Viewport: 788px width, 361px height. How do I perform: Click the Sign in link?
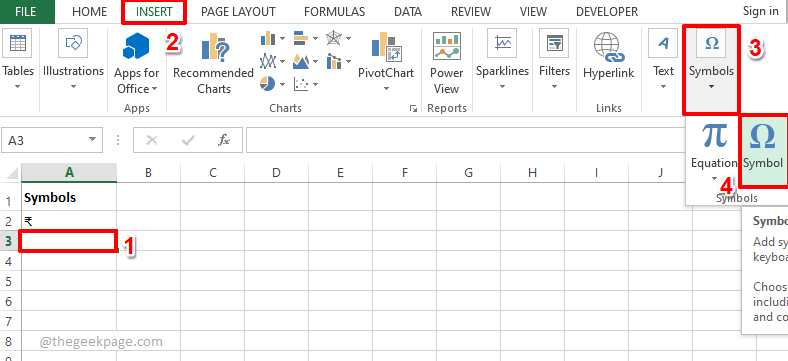tap(760, 11)
